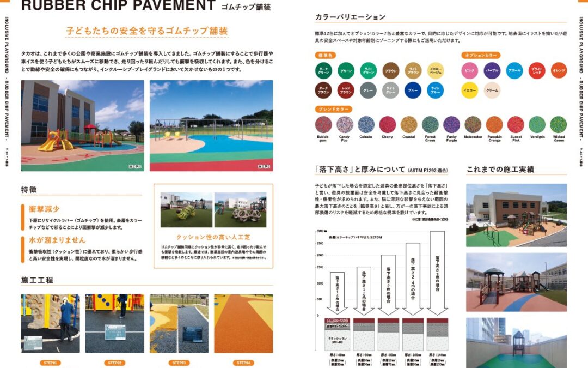Open the swing set playground photo
The width and height of the screenshot is (588, 368).
tap(211, 125)
